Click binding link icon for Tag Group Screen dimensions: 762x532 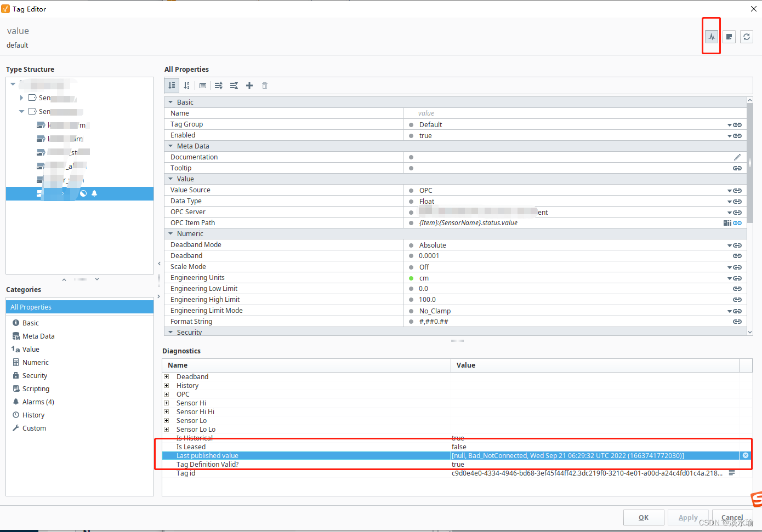[737, 125]
